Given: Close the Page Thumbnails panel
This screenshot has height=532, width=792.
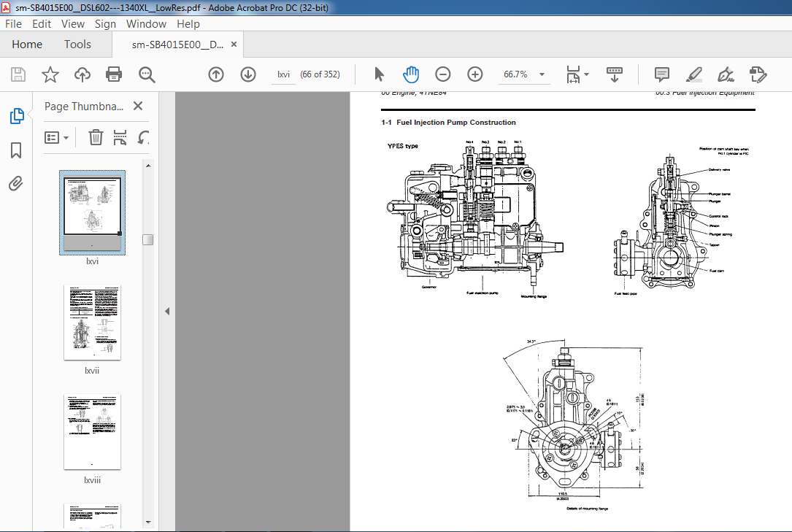Looking at the screenshot, I should pyautogui.click(x=138, y=106).
